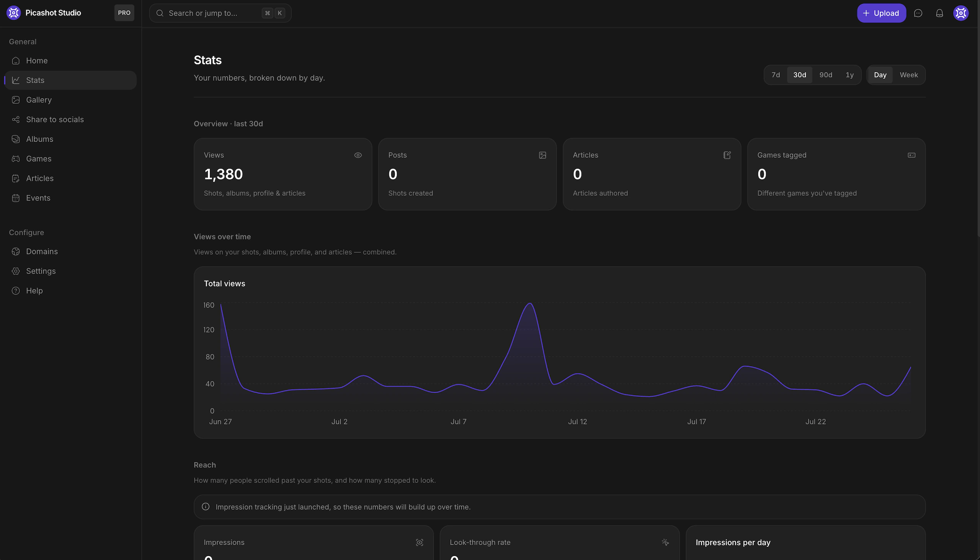Click the gamepad icon on Games tagged card

(x=911, y=156)
